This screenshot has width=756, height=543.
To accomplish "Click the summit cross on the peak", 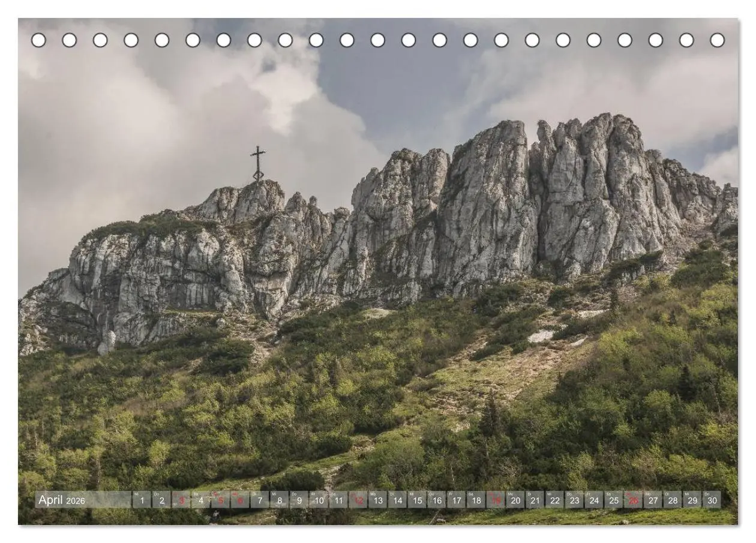I will point(258,163).
